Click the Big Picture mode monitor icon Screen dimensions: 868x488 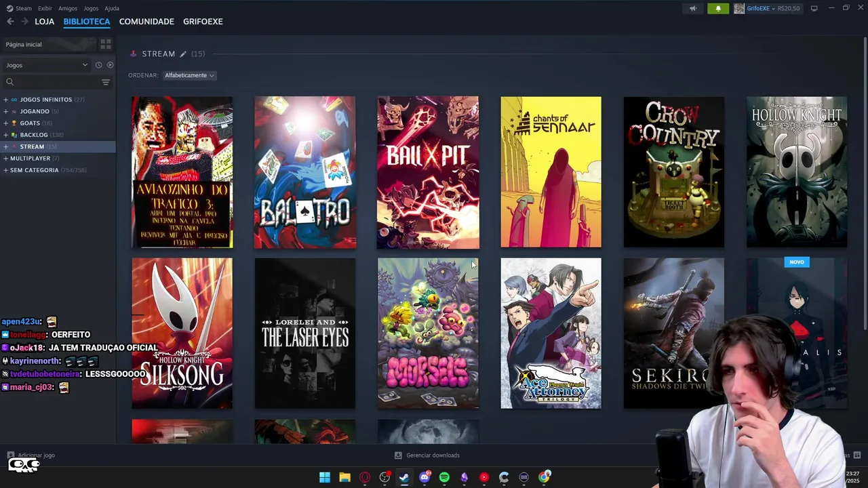814,8
